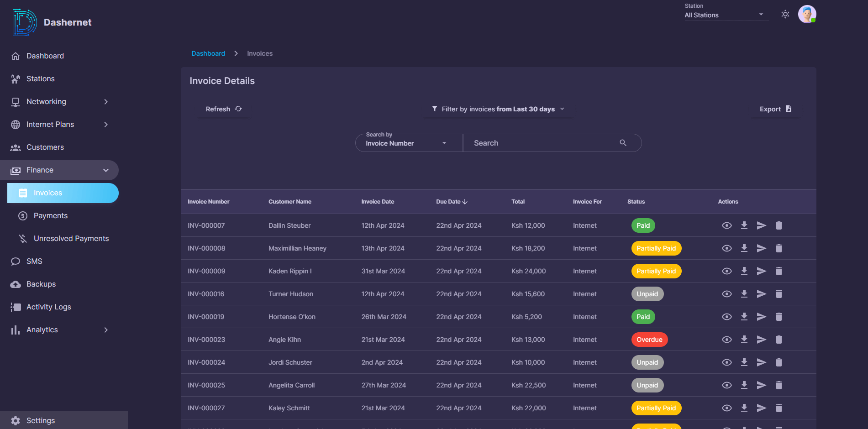Download invoice INV-000023 for Angie Kihn

[744, 340]
